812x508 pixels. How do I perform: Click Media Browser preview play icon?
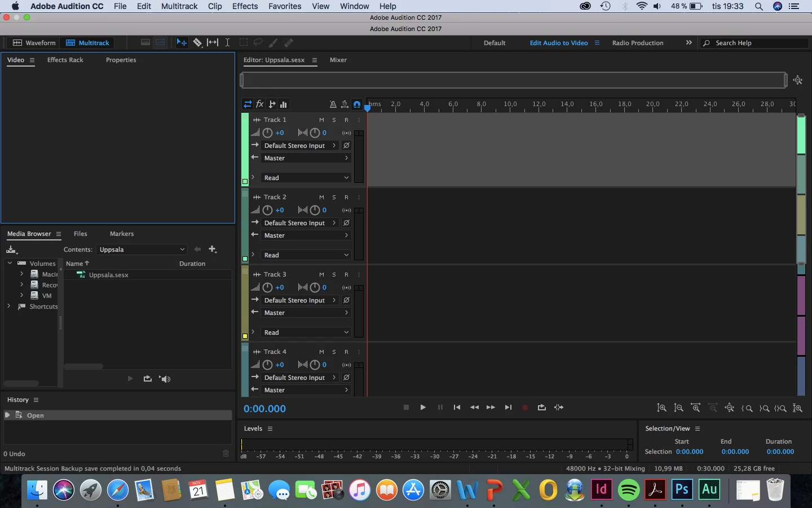pos(130,379)
